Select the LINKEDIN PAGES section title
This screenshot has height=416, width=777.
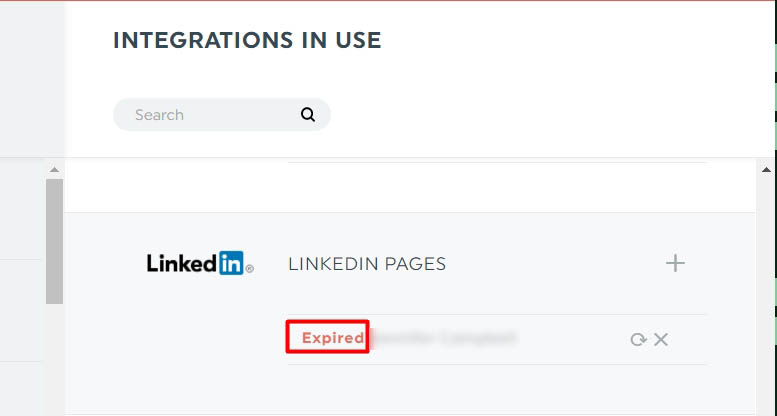pos(367,264)
